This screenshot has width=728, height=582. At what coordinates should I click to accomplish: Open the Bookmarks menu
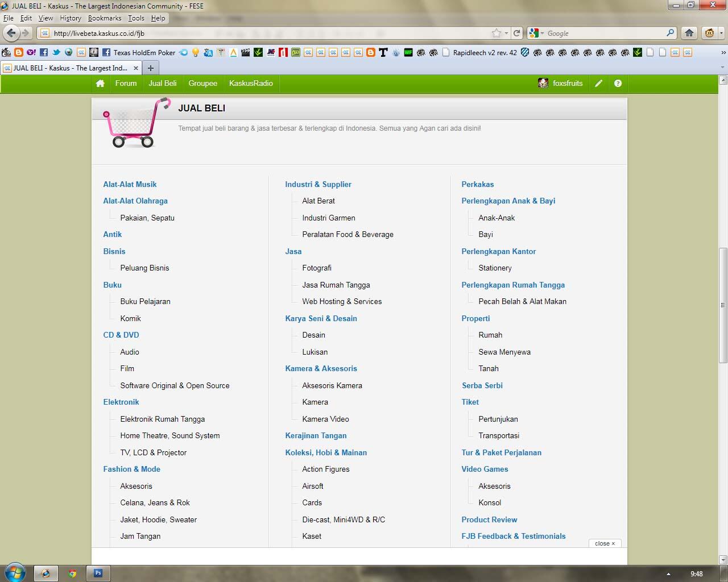pos(105,18)
